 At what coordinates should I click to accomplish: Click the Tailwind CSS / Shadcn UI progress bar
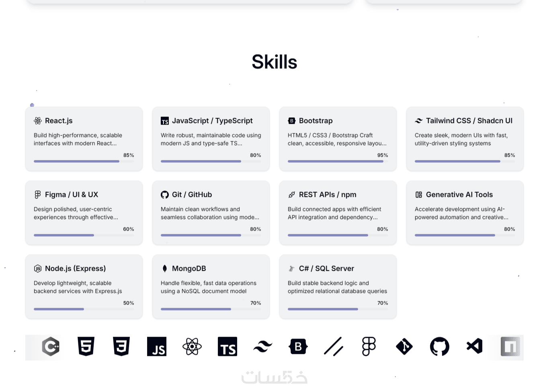465,161
